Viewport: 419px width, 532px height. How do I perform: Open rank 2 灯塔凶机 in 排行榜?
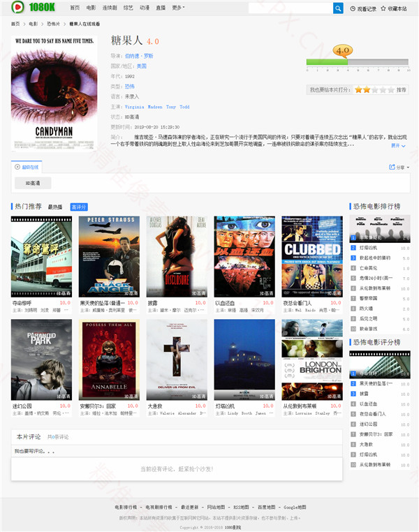(x=368, y=248)
